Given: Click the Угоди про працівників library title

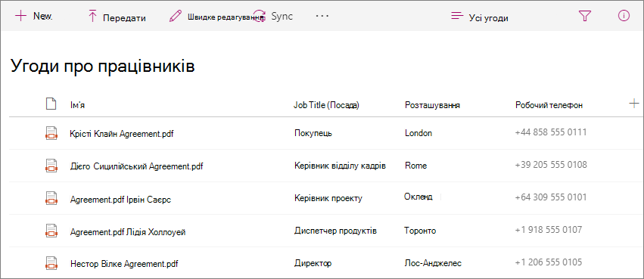Looking at the screenshot, I should click(x=102, y=67).
